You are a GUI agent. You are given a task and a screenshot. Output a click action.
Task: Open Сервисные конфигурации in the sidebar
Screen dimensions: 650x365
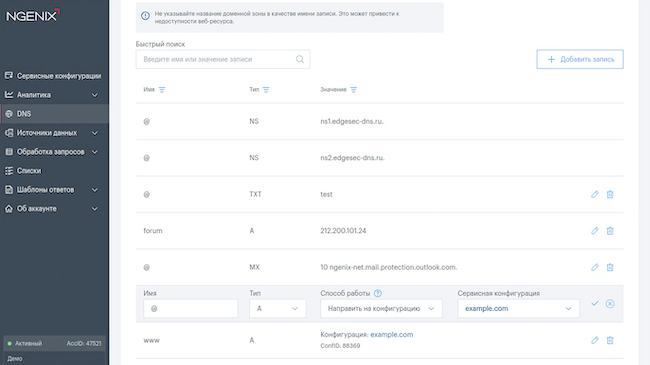[x=54, y=76]
